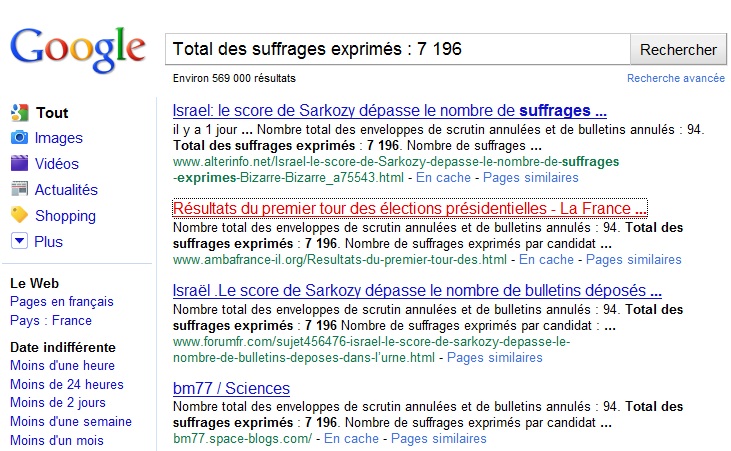Open Pages similaires for ambafrance-il result
This screenshot has height=451, width=731.
(634, 259)
